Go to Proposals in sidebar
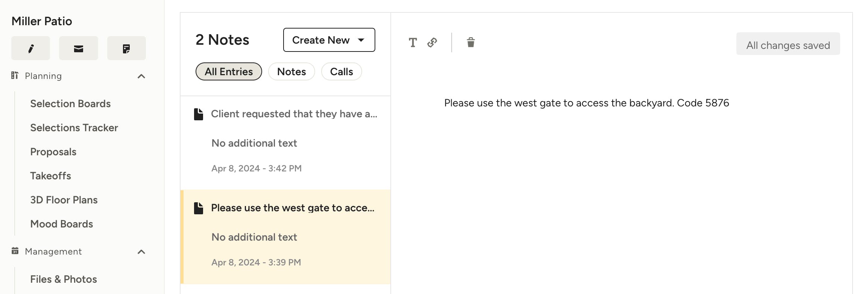Screen dimensions: 868x294 53,152
